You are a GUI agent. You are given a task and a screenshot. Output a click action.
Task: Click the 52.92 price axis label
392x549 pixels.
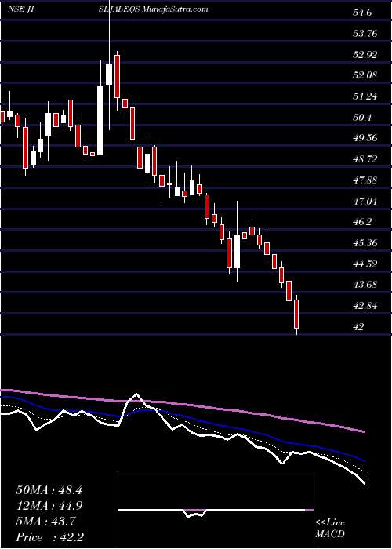[365, 55]
